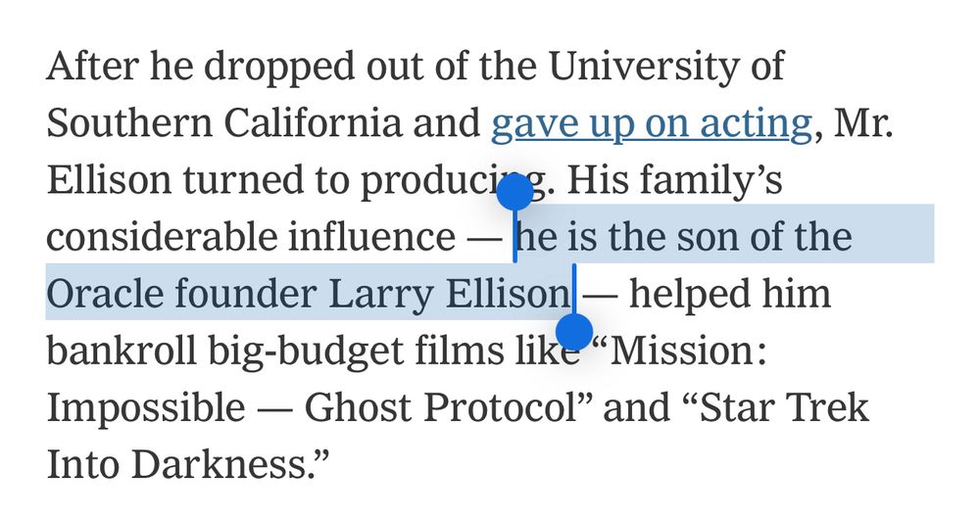
Task: Tap the word "influence"
Action: pyautogui.click(x=371, y=236)
